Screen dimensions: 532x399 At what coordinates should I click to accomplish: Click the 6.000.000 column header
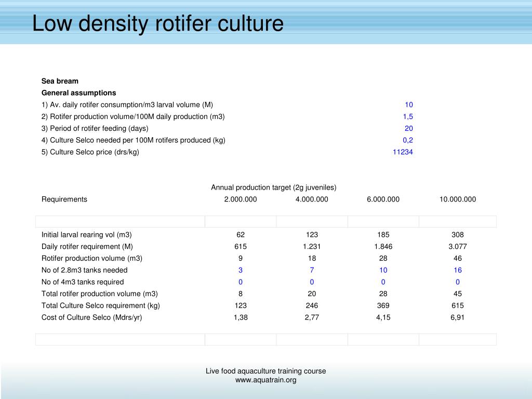(383, 199)
